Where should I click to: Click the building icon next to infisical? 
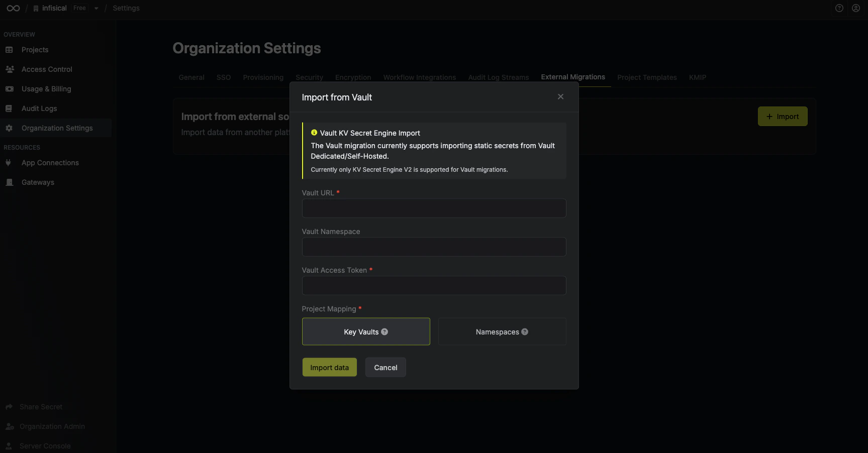36,9
